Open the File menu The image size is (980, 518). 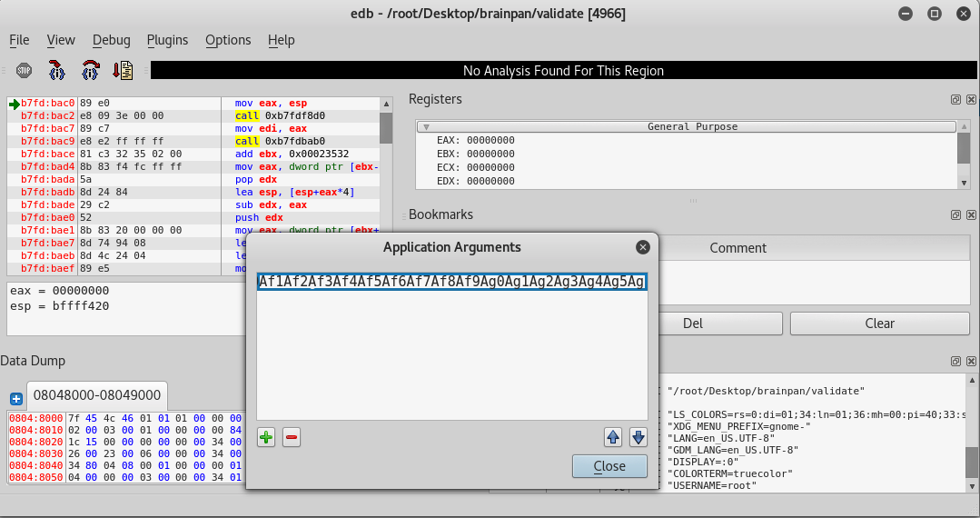click(x=19, y=40)
